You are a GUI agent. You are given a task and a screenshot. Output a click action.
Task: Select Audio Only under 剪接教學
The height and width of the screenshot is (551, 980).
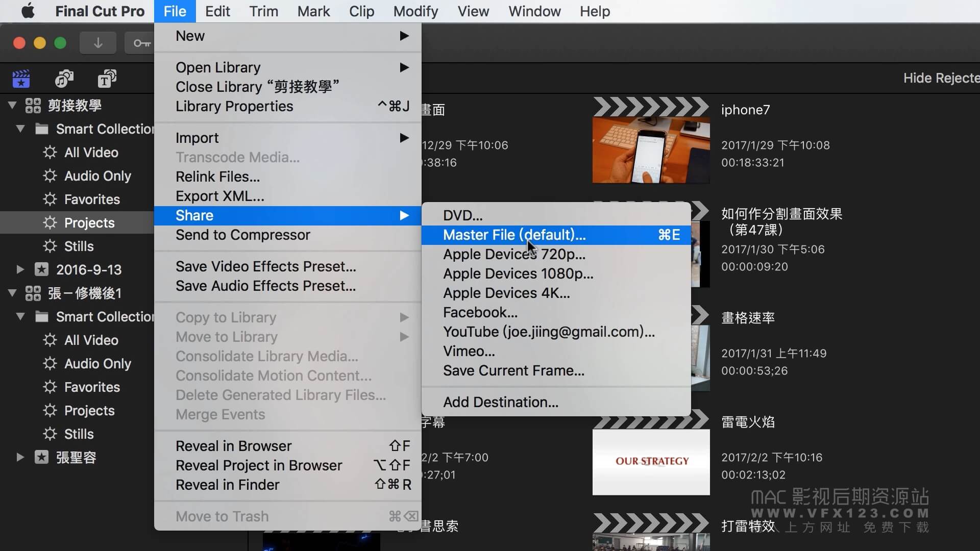coord(97,176)
